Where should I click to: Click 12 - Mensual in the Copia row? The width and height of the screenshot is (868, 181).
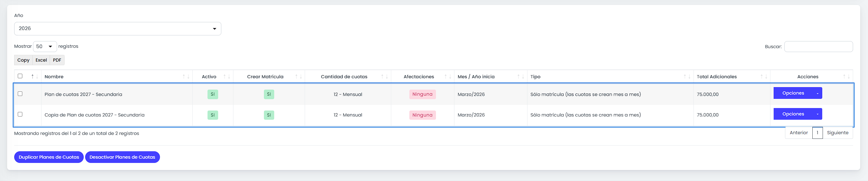tap(348, 115)
